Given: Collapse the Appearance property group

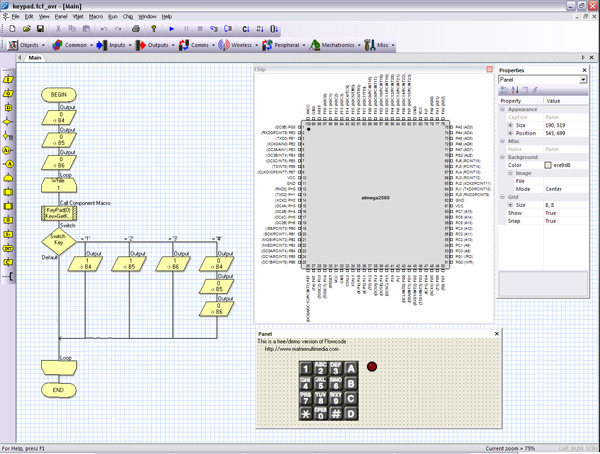Looking at the screenshot, I should click(x=502, y=109).
